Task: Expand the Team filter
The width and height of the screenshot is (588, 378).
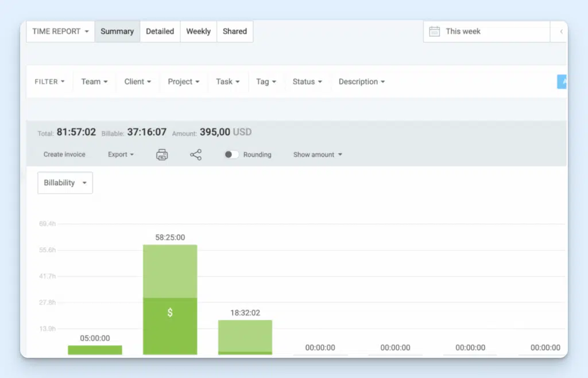Action: pyautogui.click(x=94, y=81)
